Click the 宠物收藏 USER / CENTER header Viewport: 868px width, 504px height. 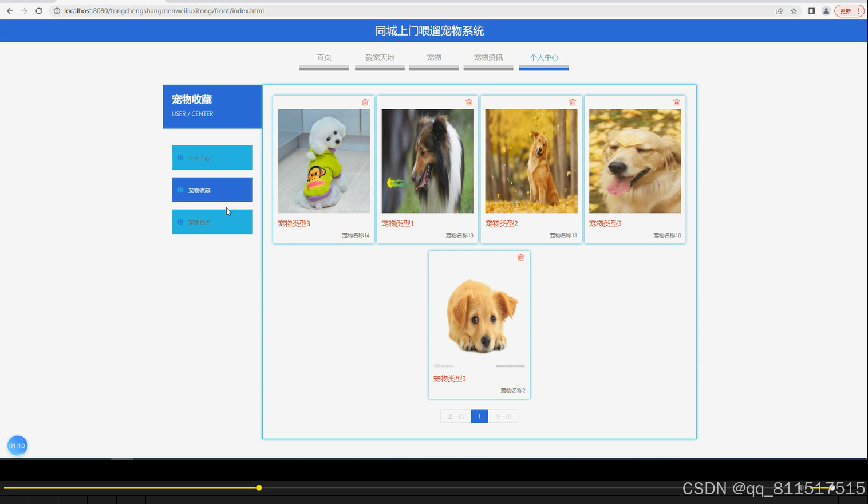click(x=212, y=107)
